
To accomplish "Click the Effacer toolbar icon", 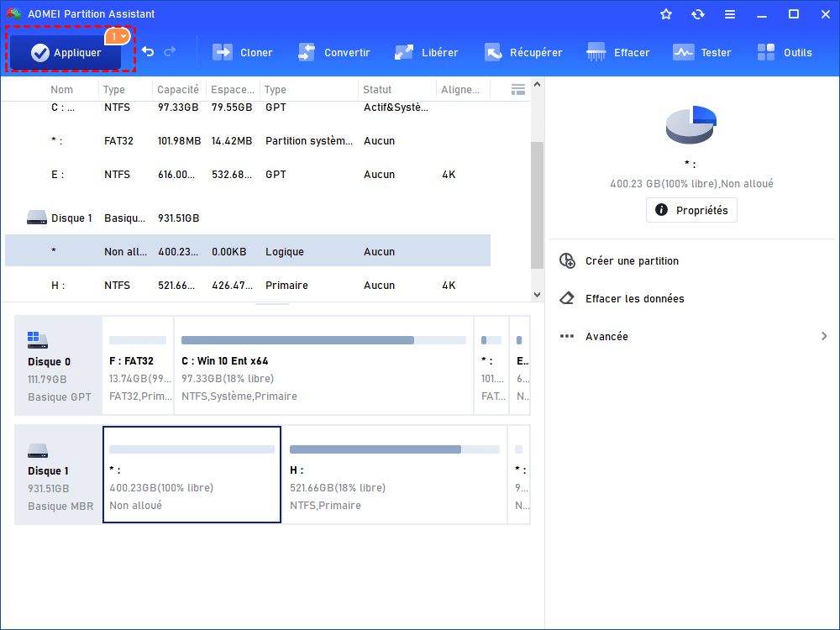I will coord(618,53).
